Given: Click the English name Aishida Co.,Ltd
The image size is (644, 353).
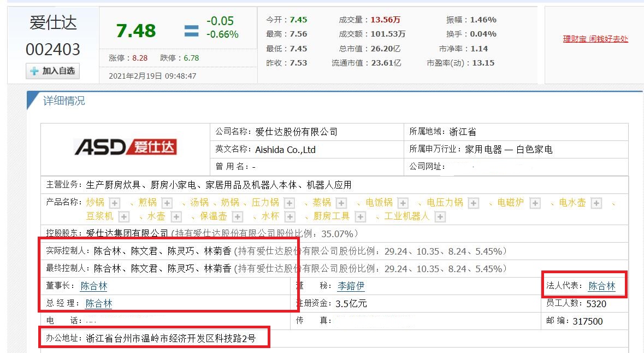Looking at the screenshot, I should tap(286, 150).
